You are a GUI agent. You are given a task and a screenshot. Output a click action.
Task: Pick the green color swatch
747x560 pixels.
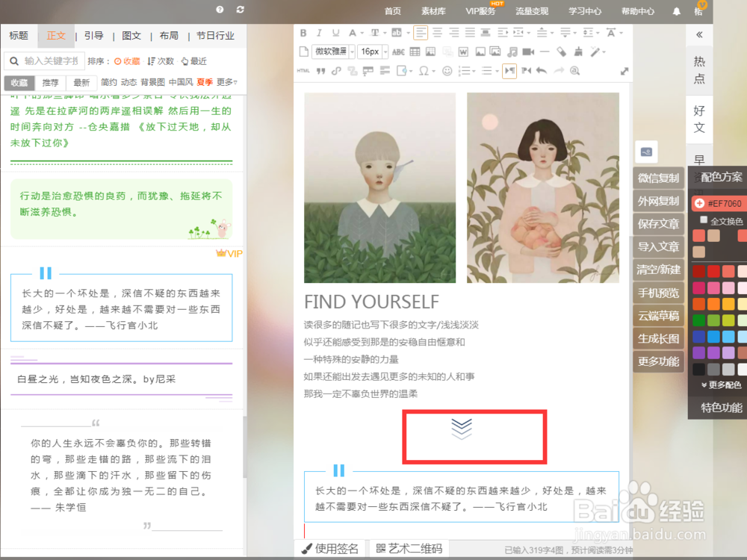[x=698, y=320]
